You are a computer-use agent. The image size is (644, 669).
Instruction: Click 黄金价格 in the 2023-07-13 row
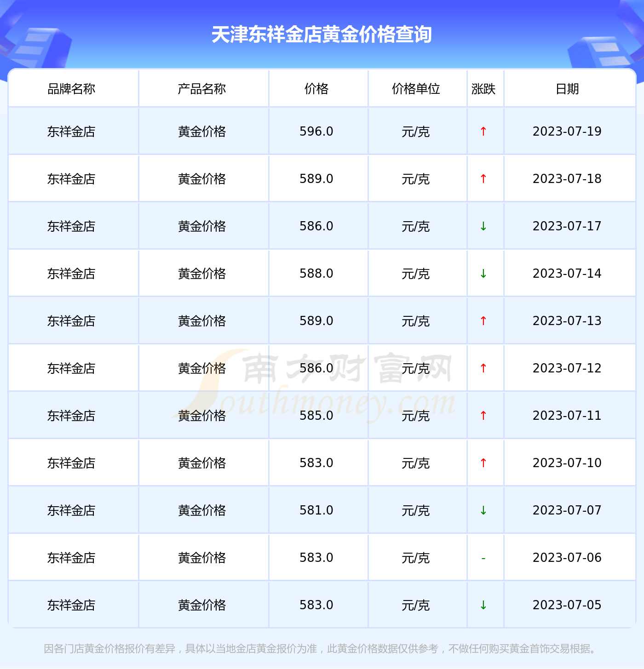tap(202, 321)
